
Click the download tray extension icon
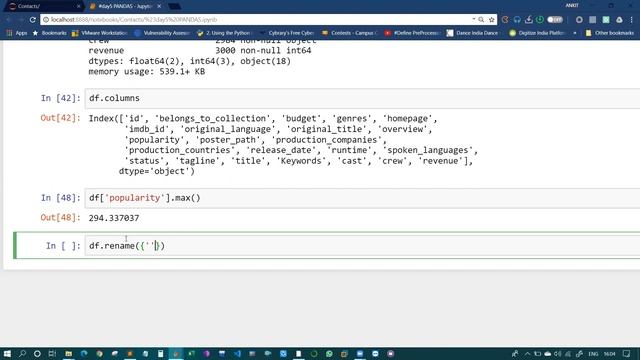click(x=529, y=20)
